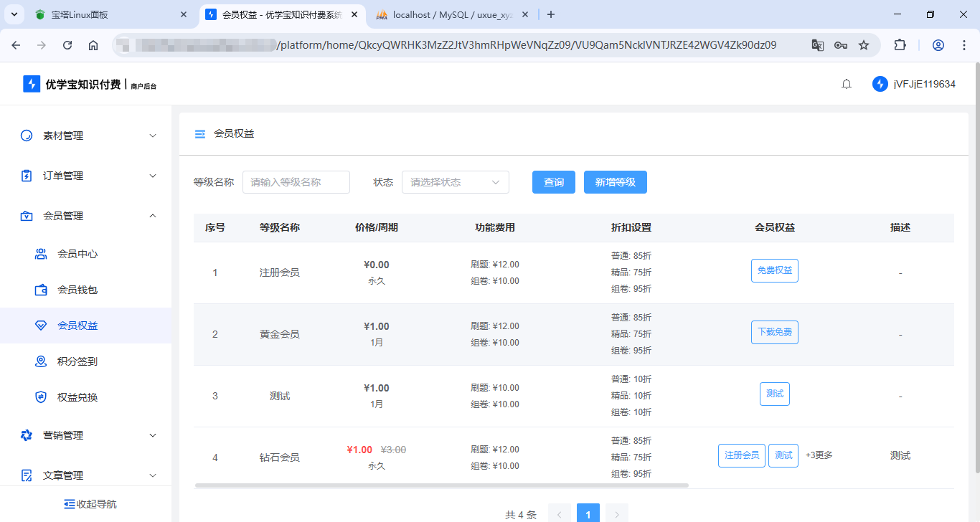Viewport: 980px width, 522px height.
Task: Click the 会员中心 sidebar icon
Action: click(x=42, y=254)
